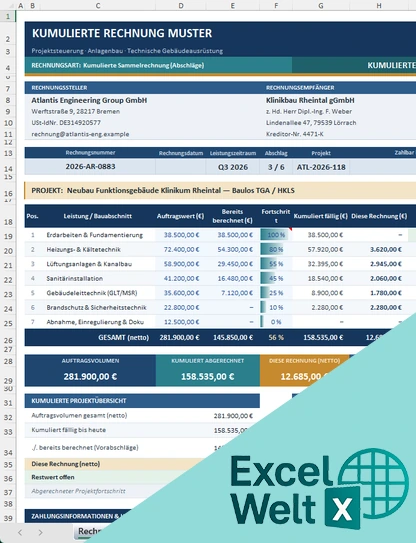Select the Q3 2026 Leistungszeitraum cell
The width and height of the screenshot is (416, 543).
[x=233, y=167]
